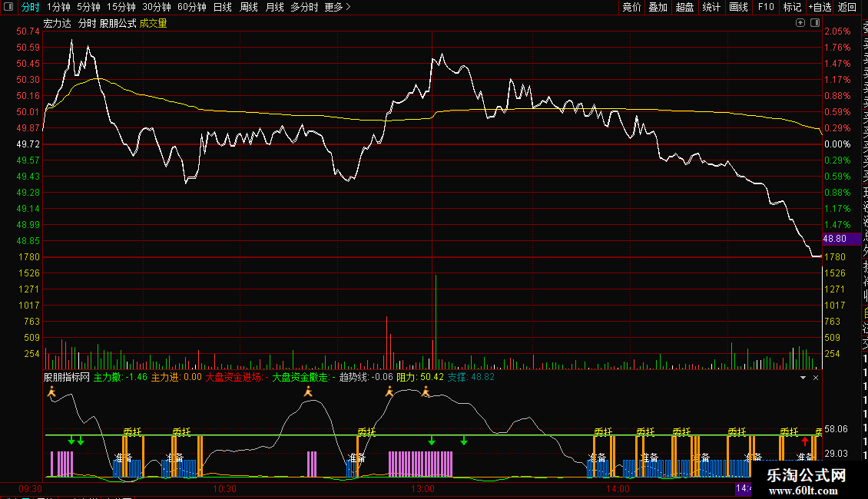Close the indicator sub-panel with × icon
Image resolution: width=868 pixels, height=499 pixels.
tap(816, 378)
